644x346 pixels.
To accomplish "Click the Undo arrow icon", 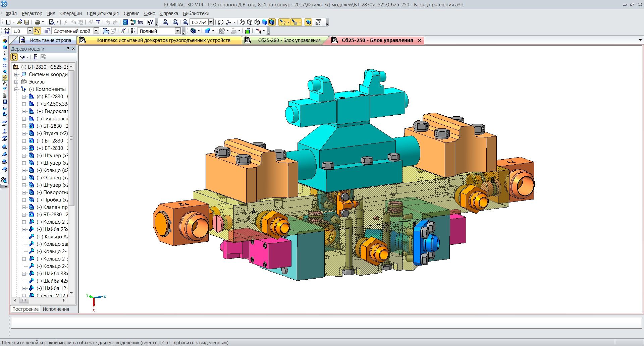I will pos(108,22).
